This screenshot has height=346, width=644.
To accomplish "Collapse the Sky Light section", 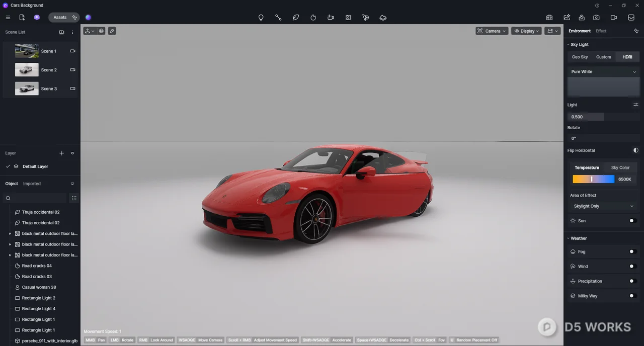I will coord(568,44).
